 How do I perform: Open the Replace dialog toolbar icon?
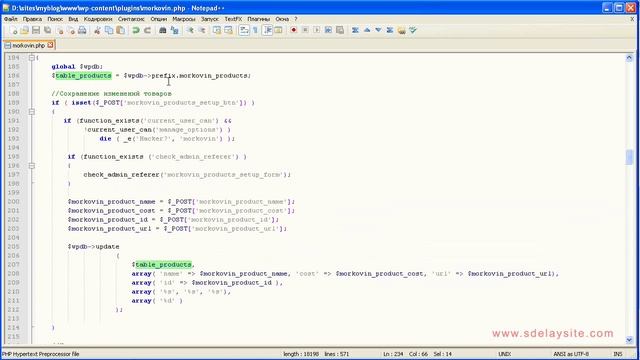tap(174, 30)
